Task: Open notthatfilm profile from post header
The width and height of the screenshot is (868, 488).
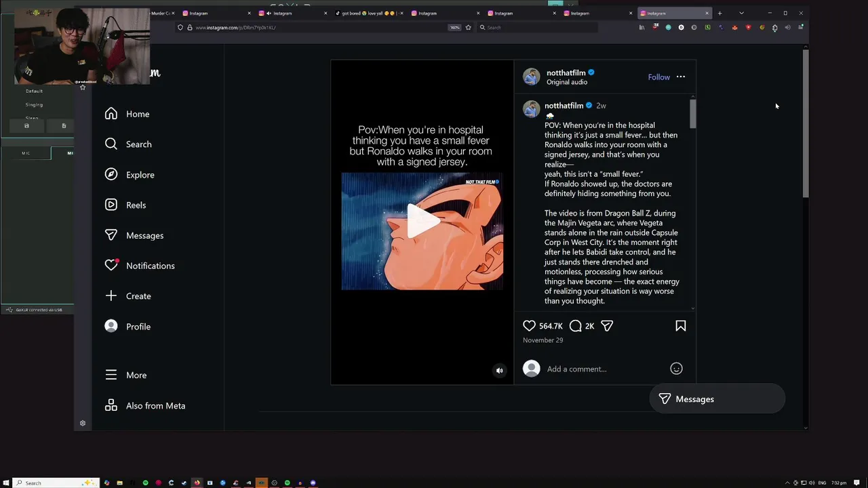Action: (566, 73)
